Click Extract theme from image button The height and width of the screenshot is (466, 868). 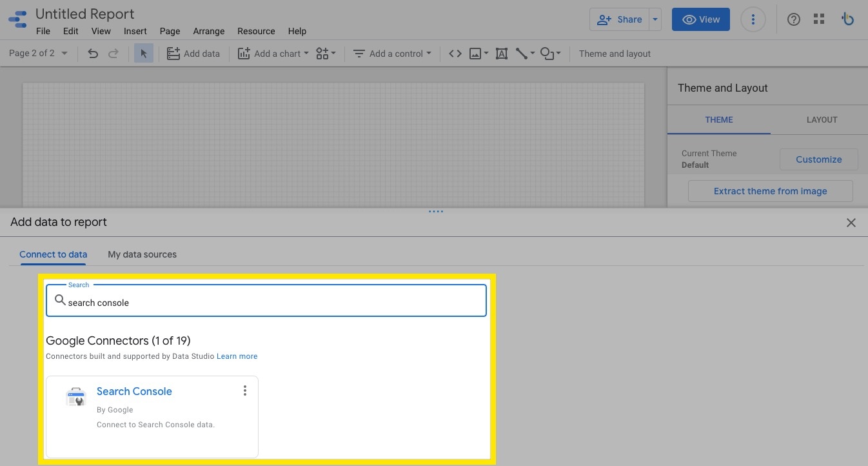pyautogui.click(x=770, y=191)
